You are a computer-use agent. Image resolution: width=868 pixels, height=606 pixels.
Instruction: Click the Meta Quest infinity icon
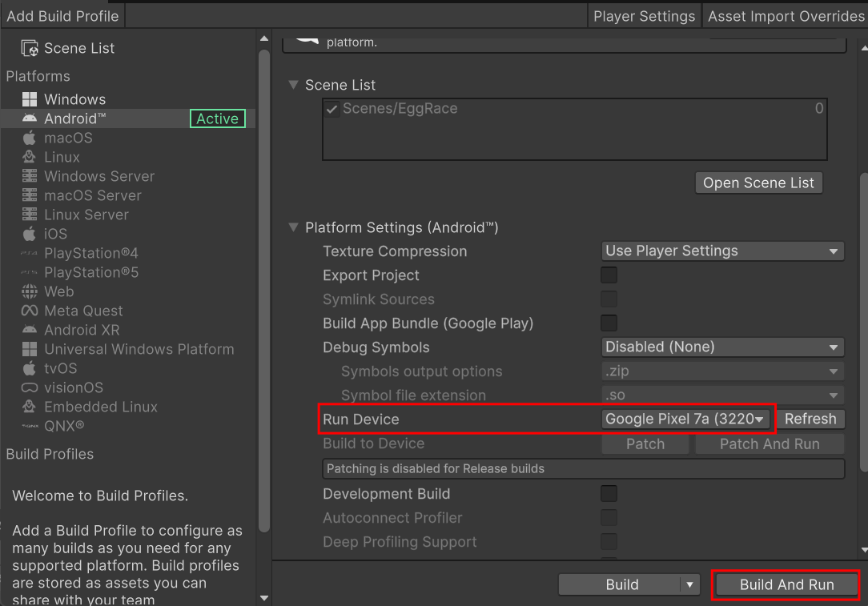(x=30, y=311)
